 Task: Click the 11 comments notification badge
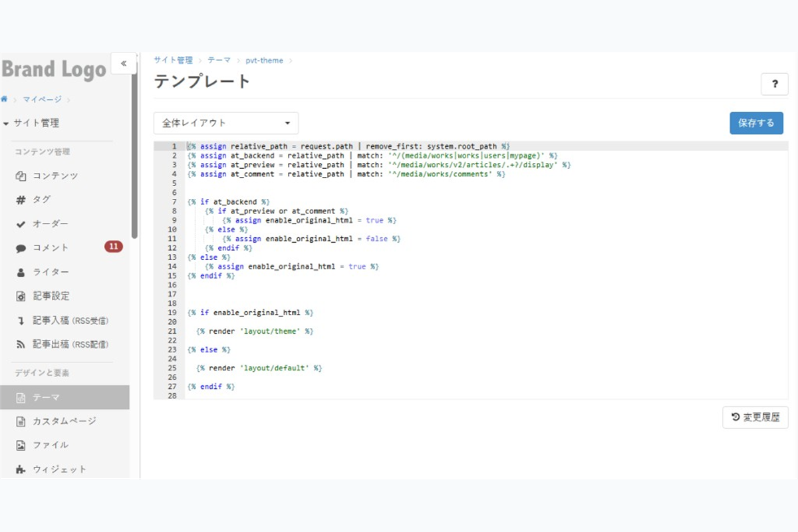[113, 247]
